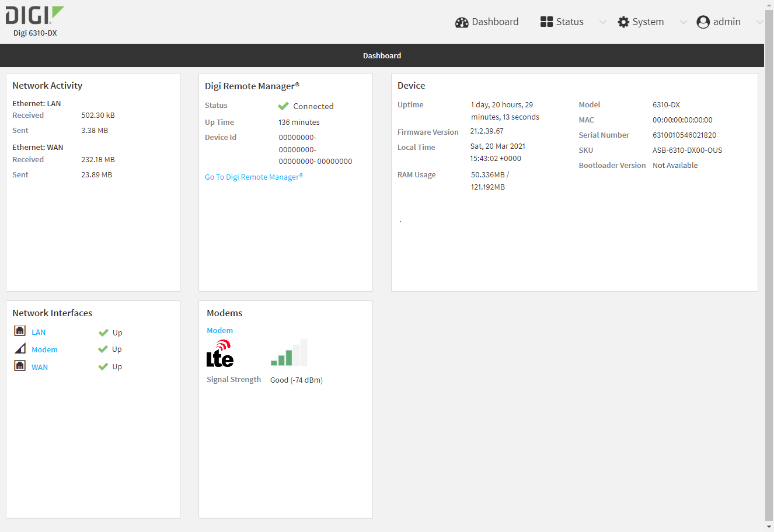This screenshot has height=532, width=774.
Task: Click the signal strength bars icon
Action: click(x=289, y=352)
